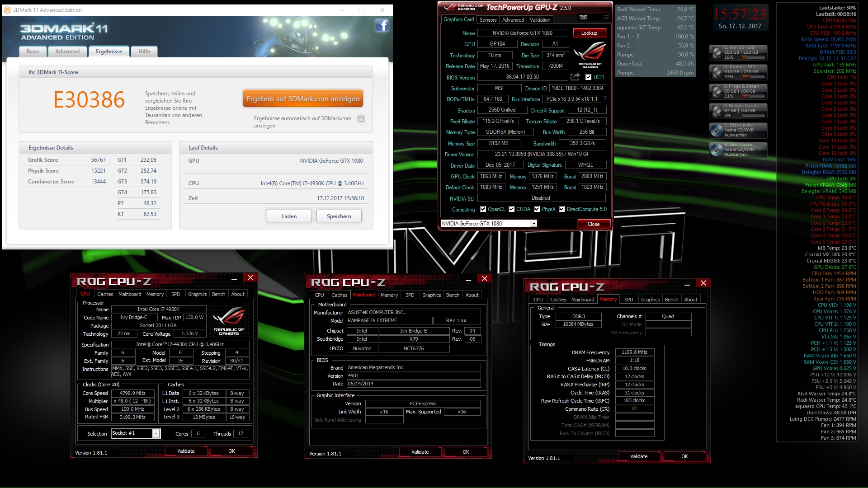868x488 pixels.
Task: Click the RAMPAGE IV EXTREME model field
Action: [389, 321]
